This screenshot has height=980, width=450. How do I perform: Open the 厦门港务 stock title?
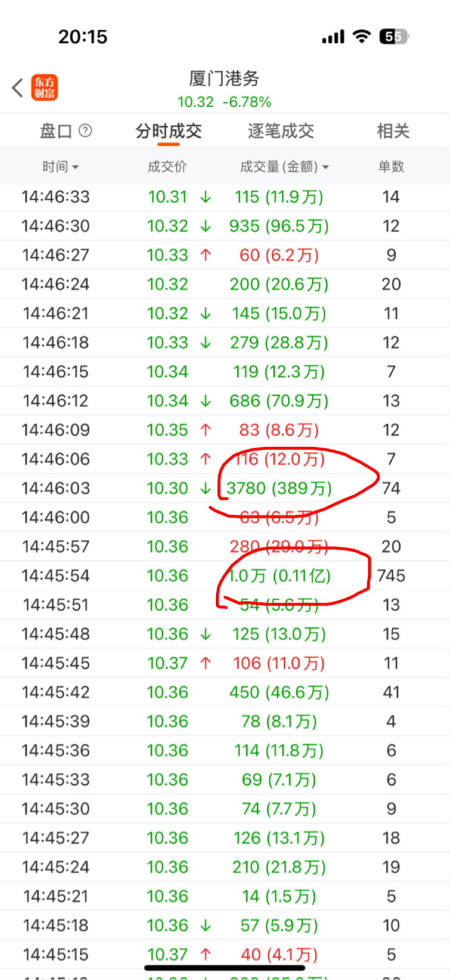coord(224,79)
